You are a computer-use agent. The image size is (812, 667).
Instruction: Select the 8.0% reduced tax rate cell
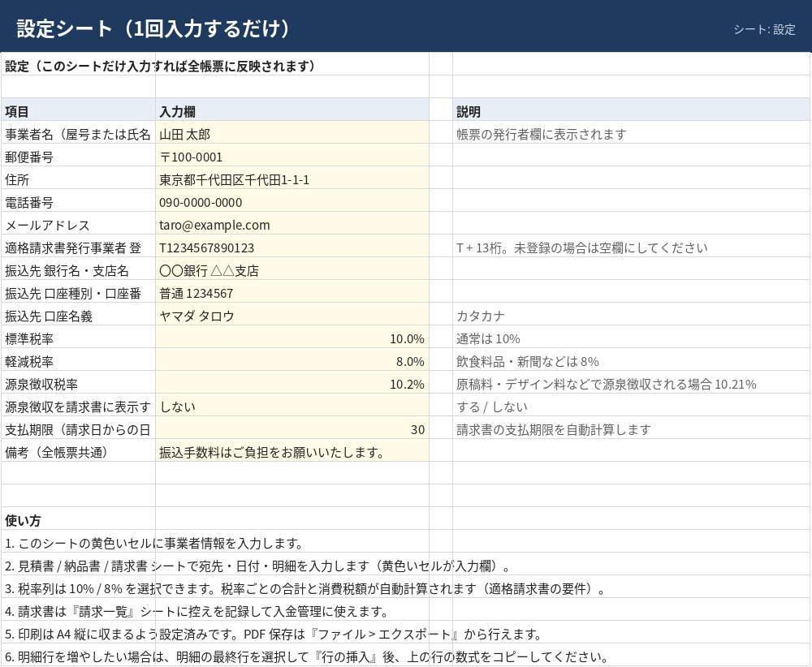pyautogui.click(x=292, y=360)
